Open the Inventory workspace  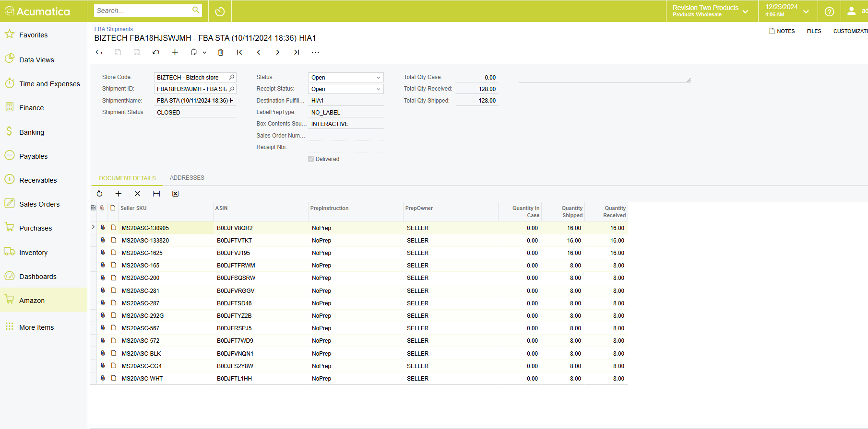tap(43, 253)
